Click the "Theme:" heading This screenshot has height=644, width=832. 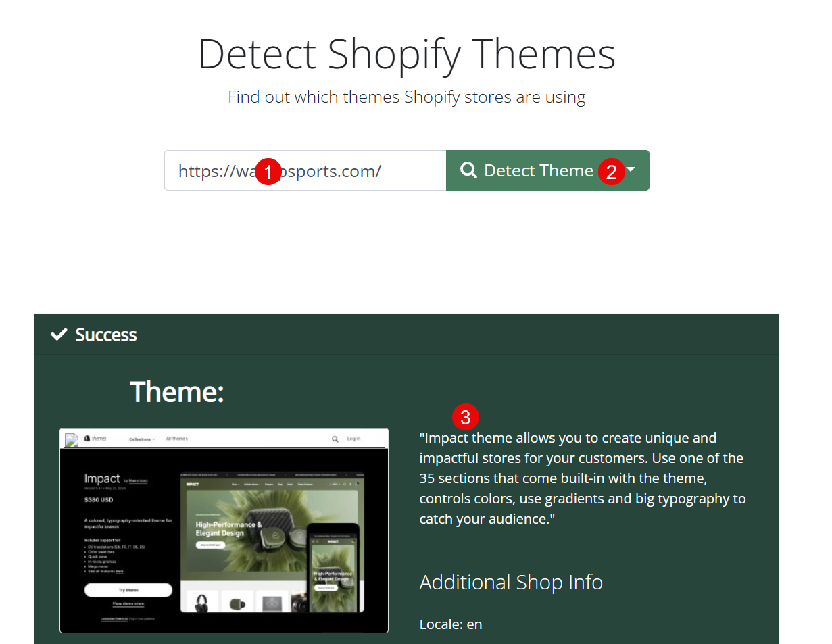tap(177, 391)
